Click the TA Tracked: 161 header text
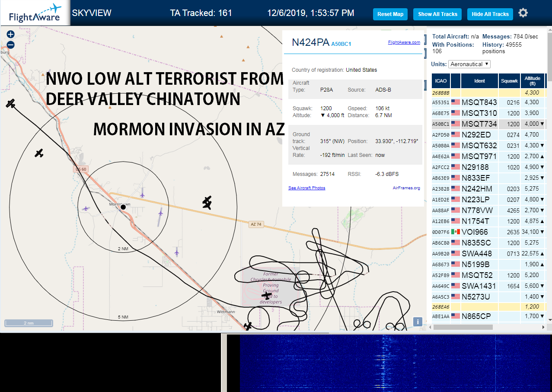This screenshot has height=392, width=552. [201, 13]
